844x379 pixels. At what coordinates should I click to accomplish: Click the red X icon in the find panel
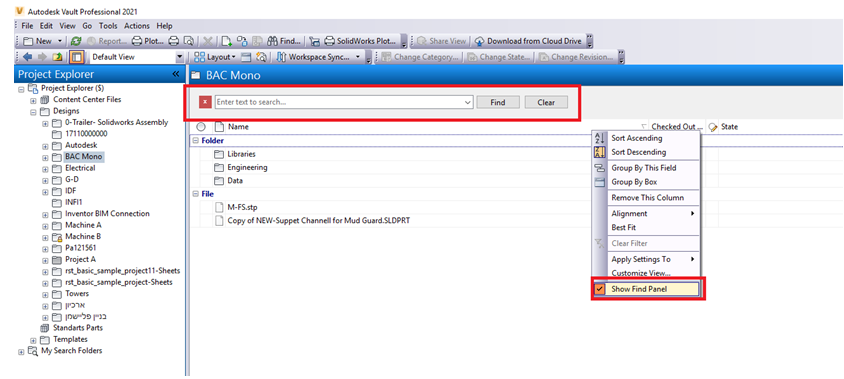pos(205,102)
